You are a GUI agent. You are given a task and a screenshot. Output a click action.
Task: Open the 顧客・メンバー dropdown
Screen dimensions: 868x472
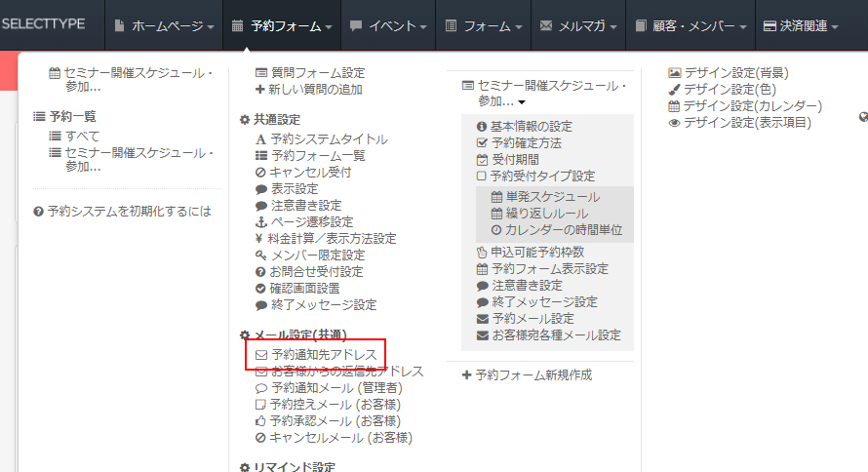click(x=692, y=26)
